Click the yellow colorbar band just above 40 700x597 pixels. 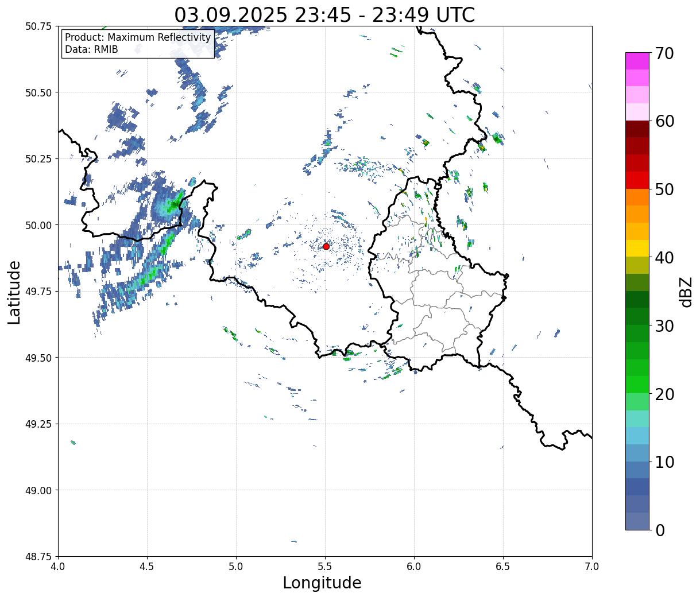pos(637,248)
